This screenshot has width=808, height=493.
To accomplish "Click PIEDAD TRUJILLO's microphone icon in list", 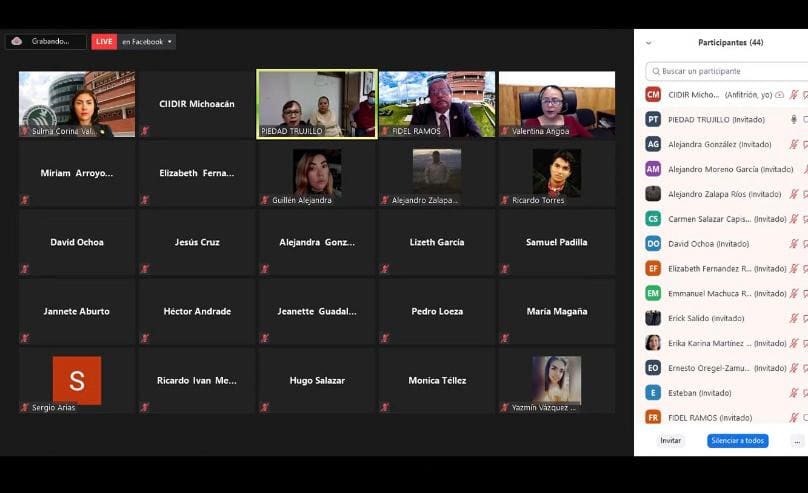I will [x=794, y=119].
